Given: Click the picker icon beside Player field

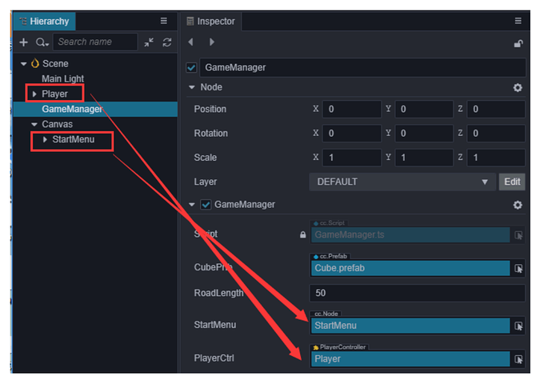Looking at the screenshot, I should (x=518, y=359).
